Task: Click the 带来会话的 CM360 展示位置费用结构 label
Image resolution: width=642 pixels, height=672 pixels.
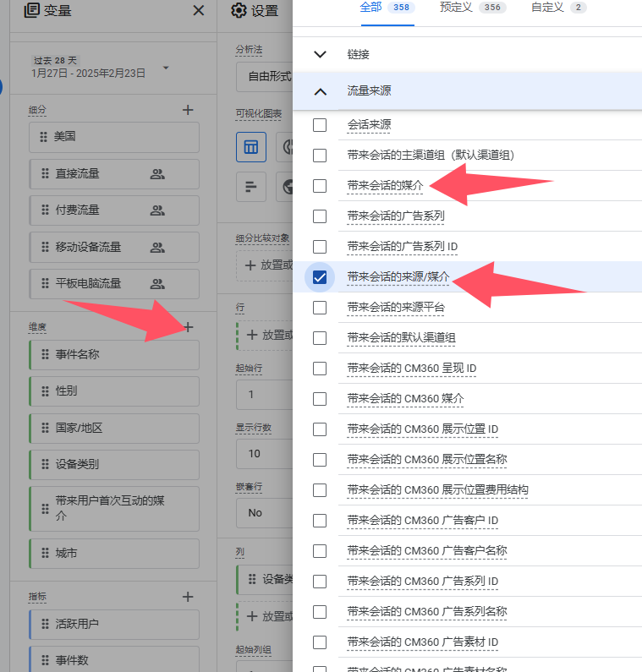Action: [437, 489]
